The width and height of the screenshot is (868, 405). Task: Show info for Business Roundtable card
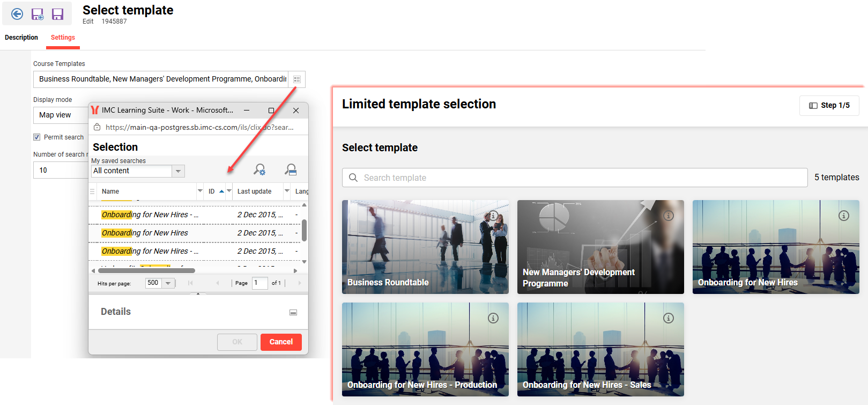tap(493, 216)
